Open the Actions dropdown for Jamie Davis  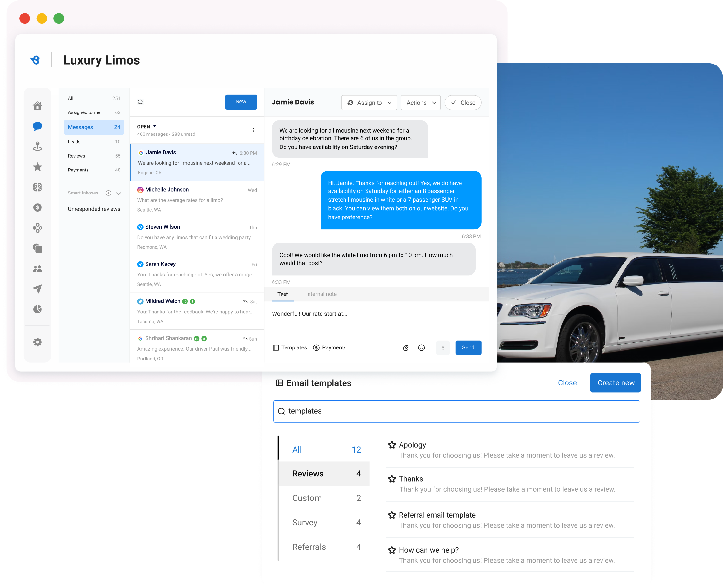pos(420,103)
